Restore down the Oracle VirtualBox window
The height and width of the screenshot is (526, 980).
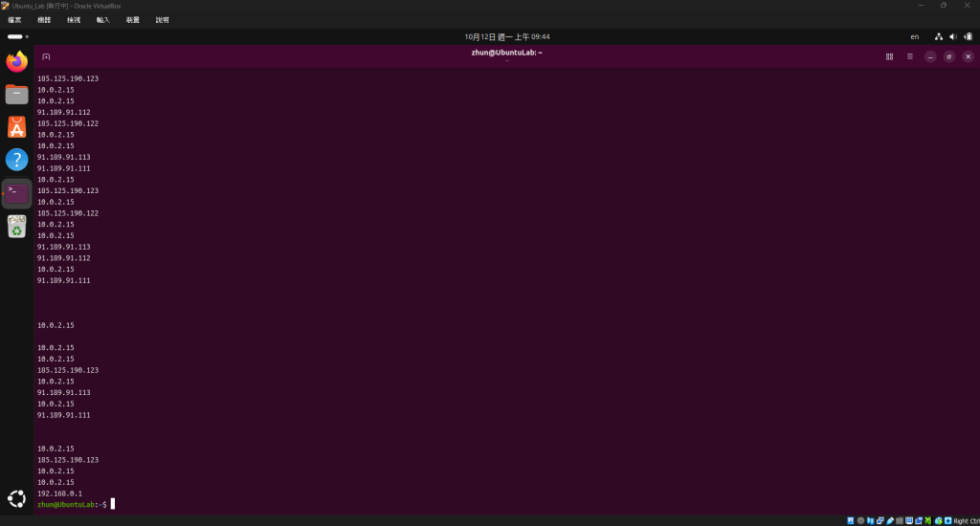(944, 6)
